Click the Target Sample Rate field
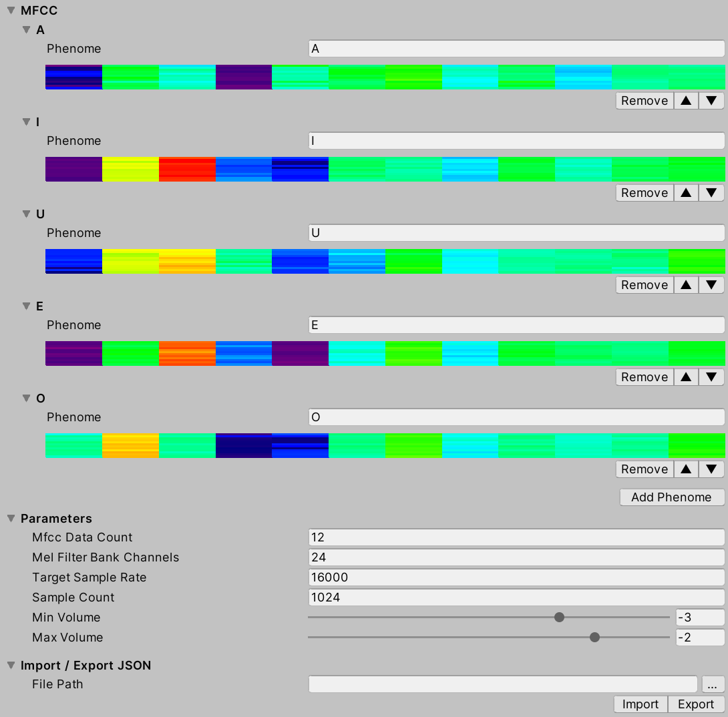 click(516, 577)
